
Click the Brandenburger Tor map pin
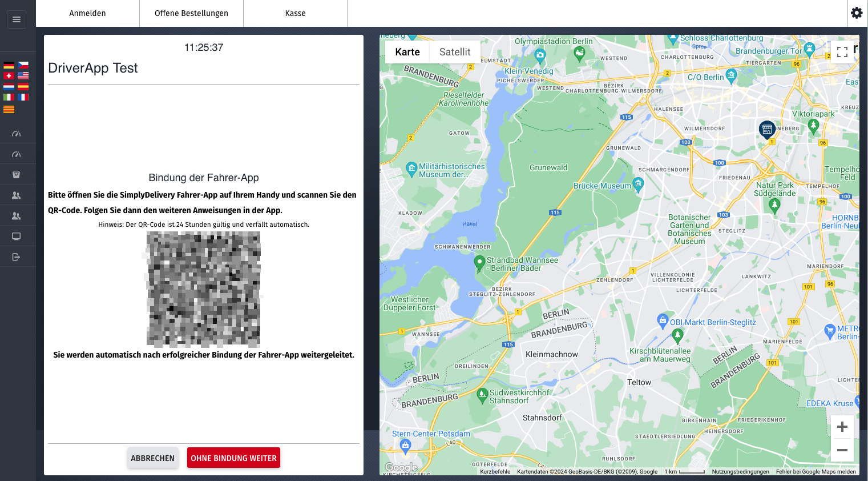tap(809, 50)
